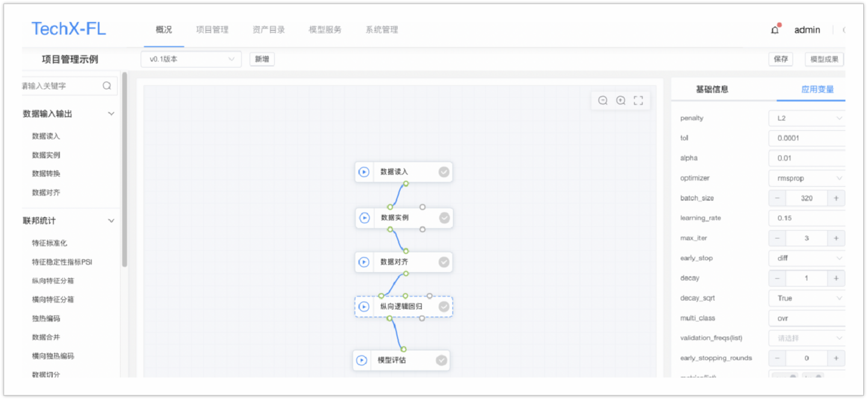Viewport: 868px width, 400px height.
Task: Run the 数据读入 node play icon
Action: (364, 172)
